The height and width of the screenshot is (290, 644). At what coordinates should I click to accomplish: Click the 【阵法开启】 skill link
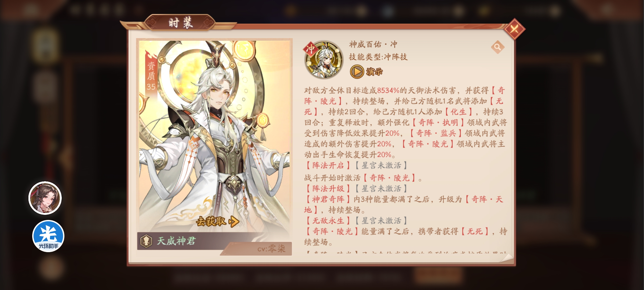click(328, 165)
